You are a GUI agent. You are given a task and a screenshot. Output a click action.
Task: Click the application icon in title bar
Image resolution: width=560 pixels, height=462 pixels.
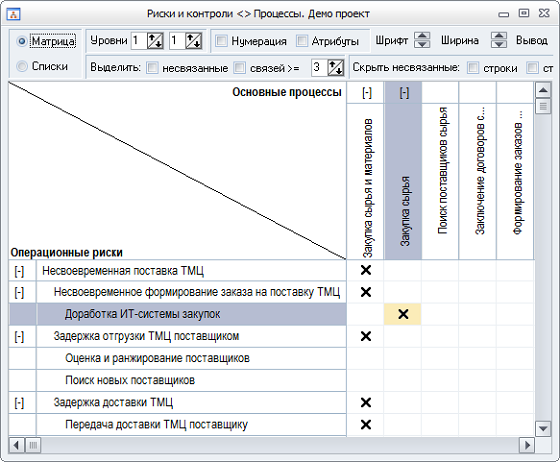(x=14, y=14)
